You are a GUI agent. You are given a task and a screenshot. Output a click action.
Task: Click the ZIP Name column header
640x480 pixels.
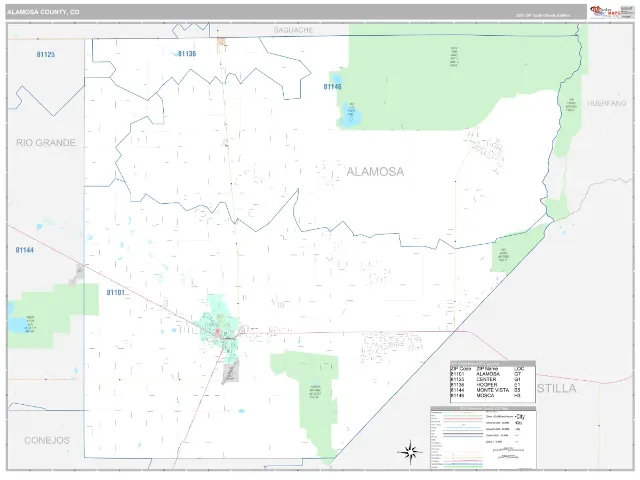pos(487,369)
